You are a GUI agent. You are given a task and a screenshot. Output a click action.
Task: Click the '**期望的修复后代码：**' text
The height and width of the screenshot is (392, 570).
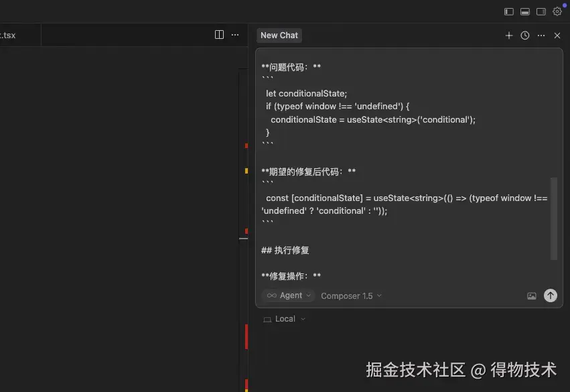tap(308, 172)
